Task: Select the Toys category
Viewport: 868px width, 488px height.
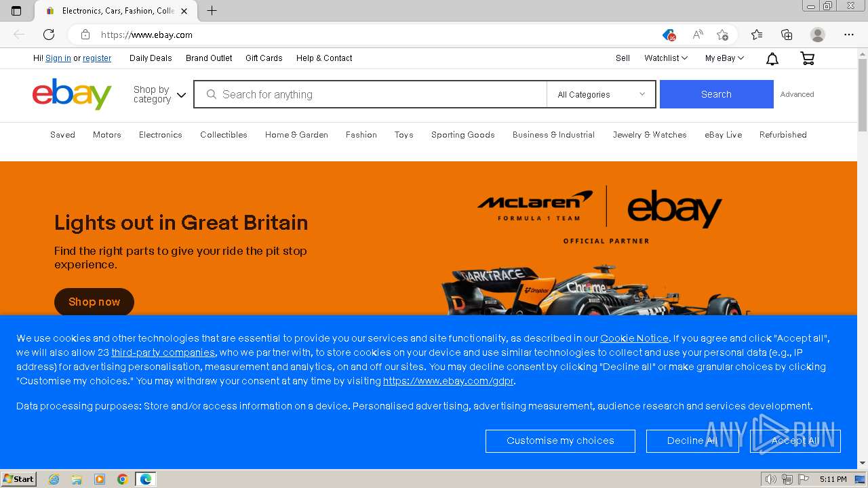Action: [x=403, y=135]
